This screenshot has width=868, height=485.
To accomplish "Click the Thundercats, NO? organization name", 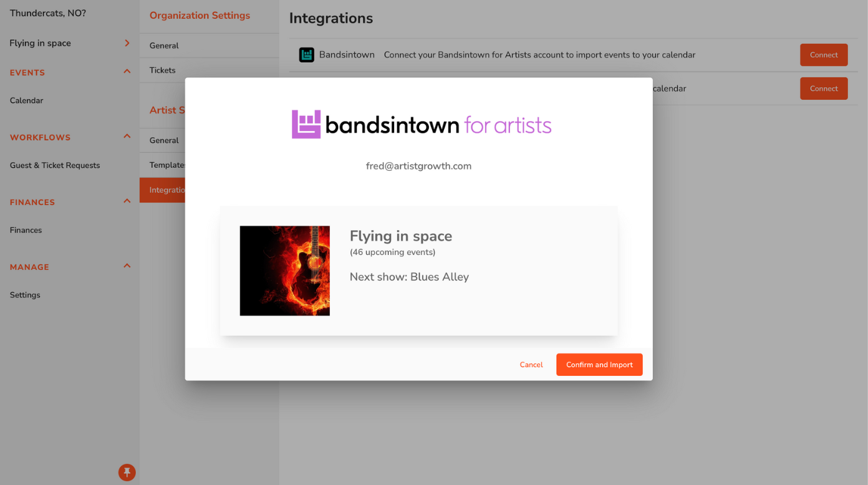I will [x=48, y=13].
